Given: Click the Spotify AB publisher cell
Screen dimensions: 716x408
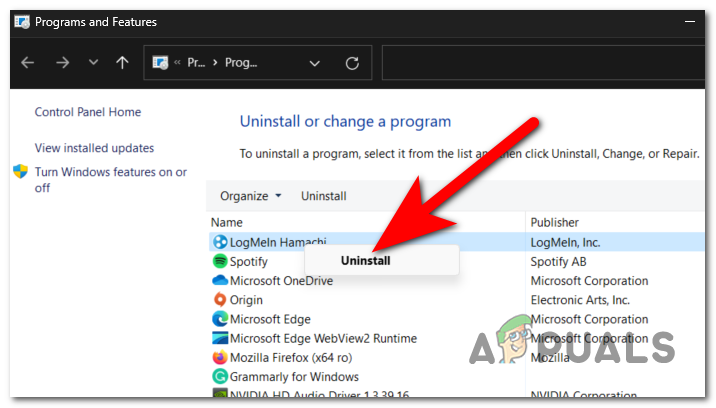Looking at the screenshot, I should [558, 262].
